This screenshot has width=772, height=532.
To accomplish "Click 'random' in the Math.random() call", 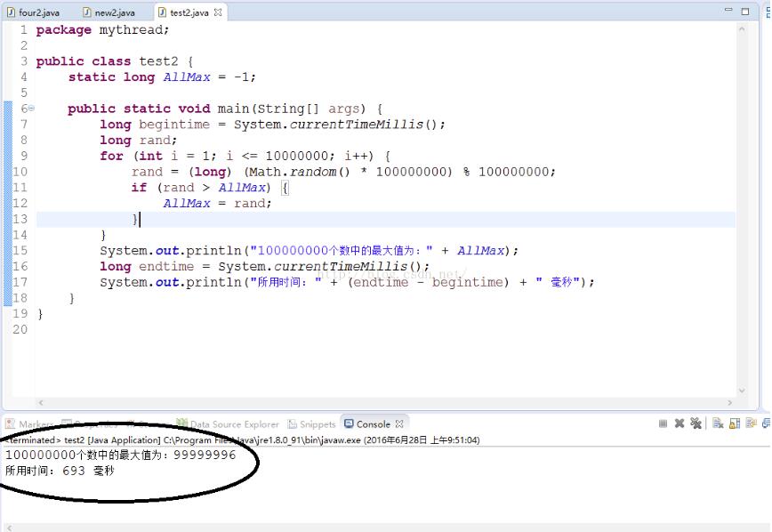I will [313, 172].
